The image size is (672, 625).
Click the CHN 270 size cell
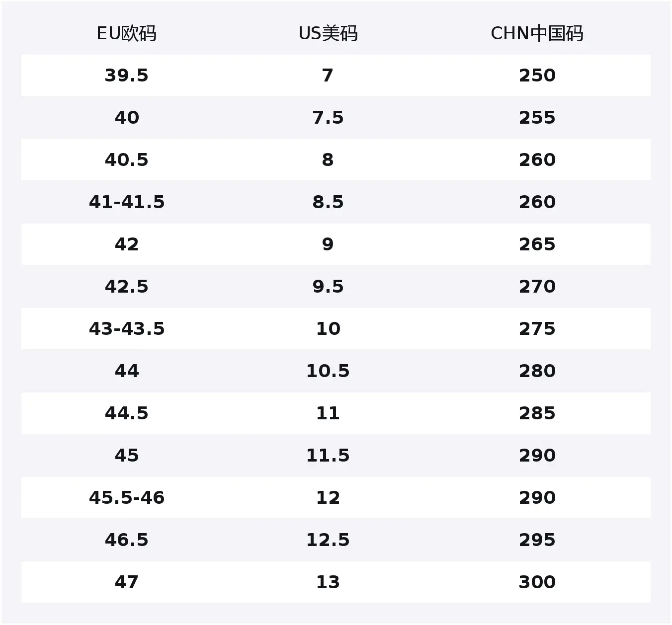coord(537,287)
